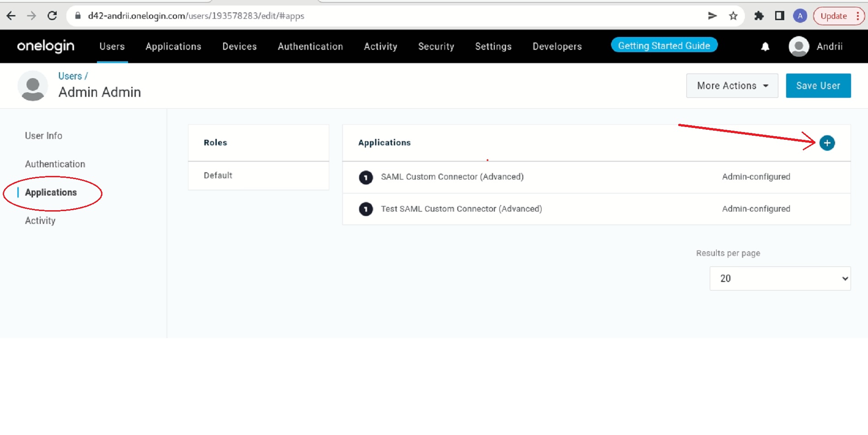Open the Getting Started Guide
This screenshot has height=435, width=868.
[664, 46]
